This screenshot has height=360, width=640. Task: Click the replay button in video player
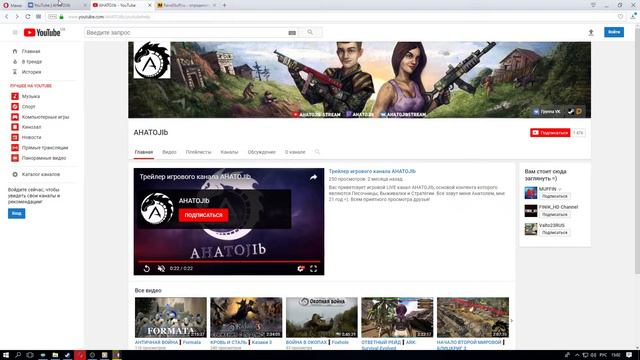pos(147,268)
